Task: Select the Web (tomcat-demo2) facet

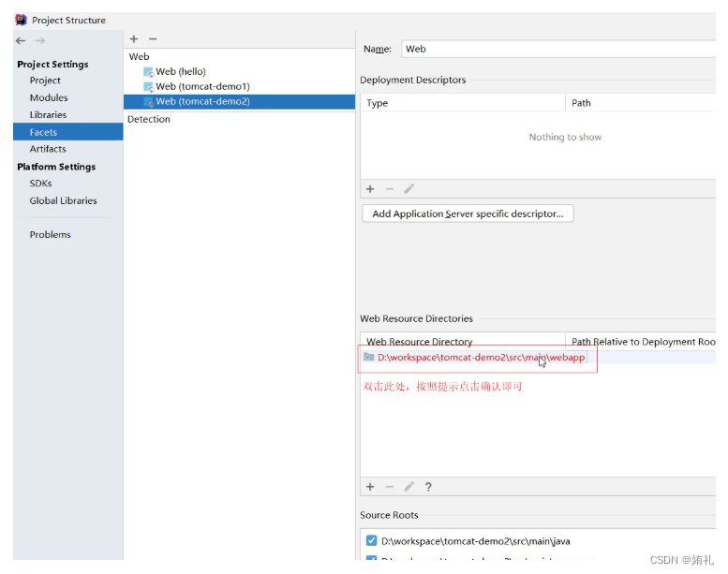Action: (x=239, y=102)
